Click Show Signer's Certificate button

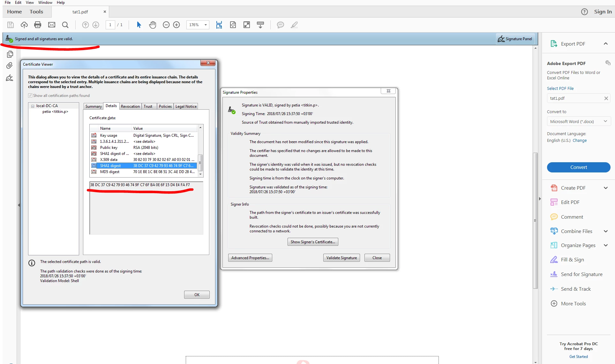pos(312,242)
